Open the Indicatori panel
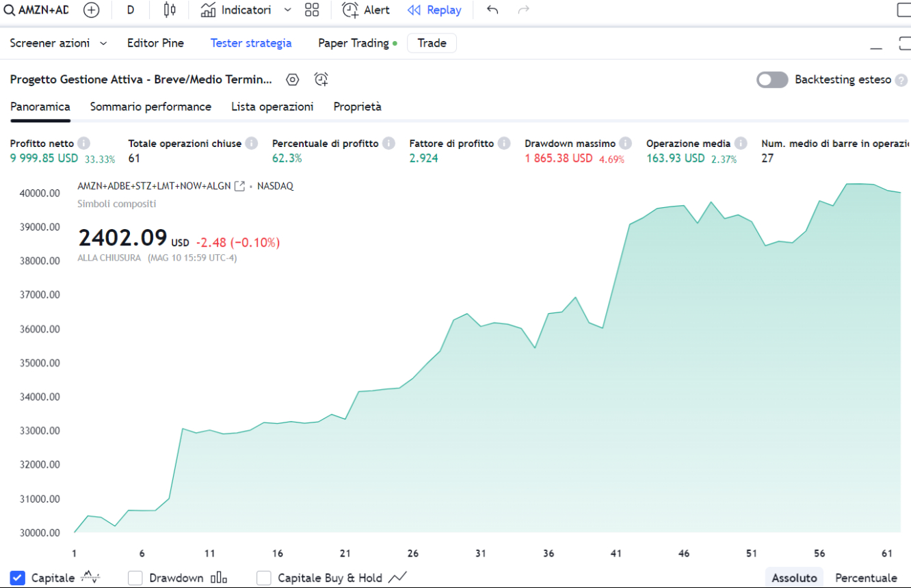The width and height of the screenshot is (911, 588). point(236,10)
